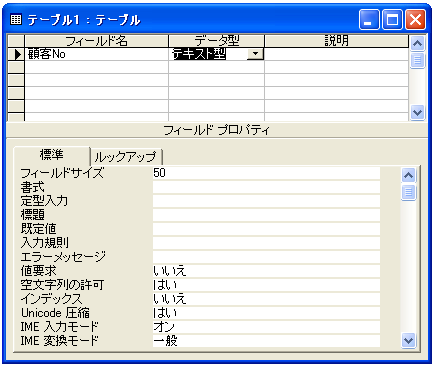Click the empty field name cell below 顧客No

(96, 67)
